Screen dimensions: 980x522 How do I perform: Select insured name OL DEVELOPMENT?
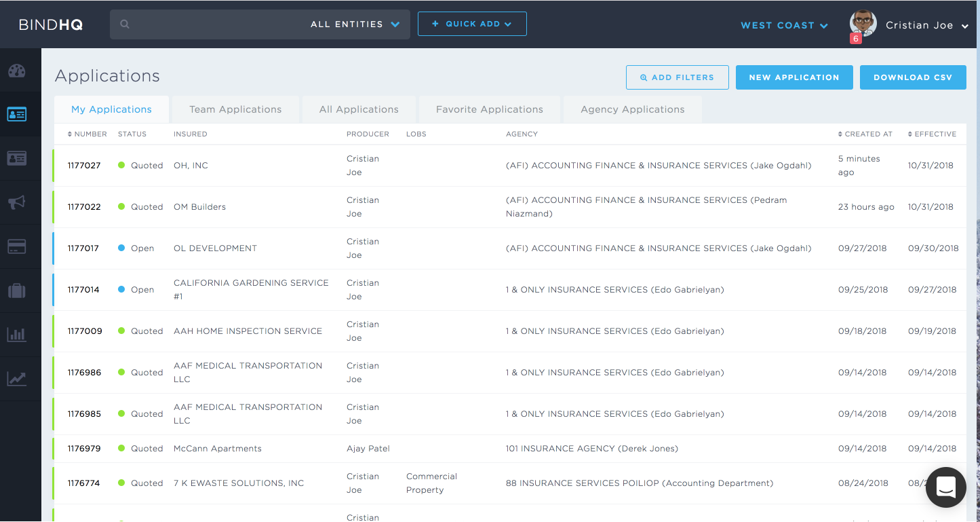coord(215,248)
